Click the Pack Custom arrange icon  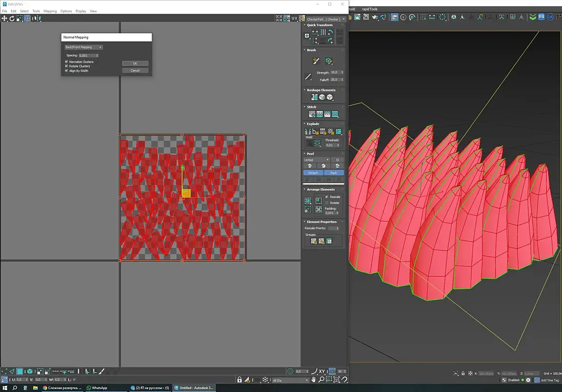click(308, 200)
